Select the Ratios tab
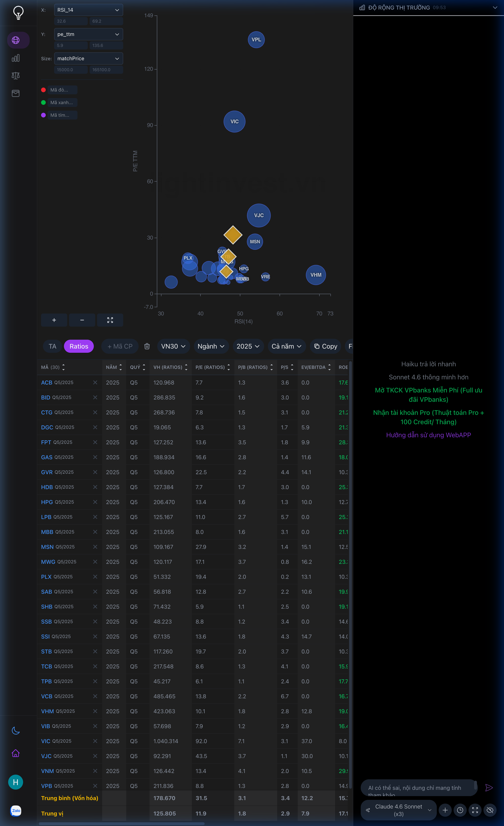 tap(79, 346)
